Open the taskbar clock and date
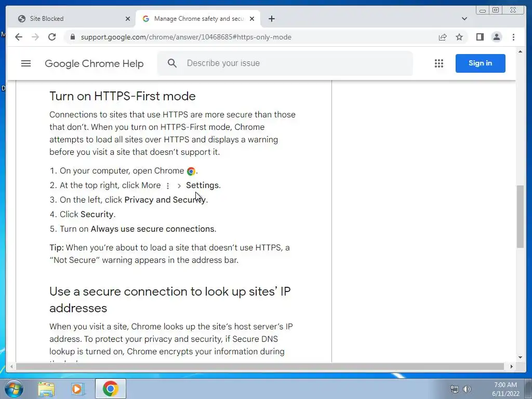The height and width of the screenshot is (399, 532). (x=506, y=389)
